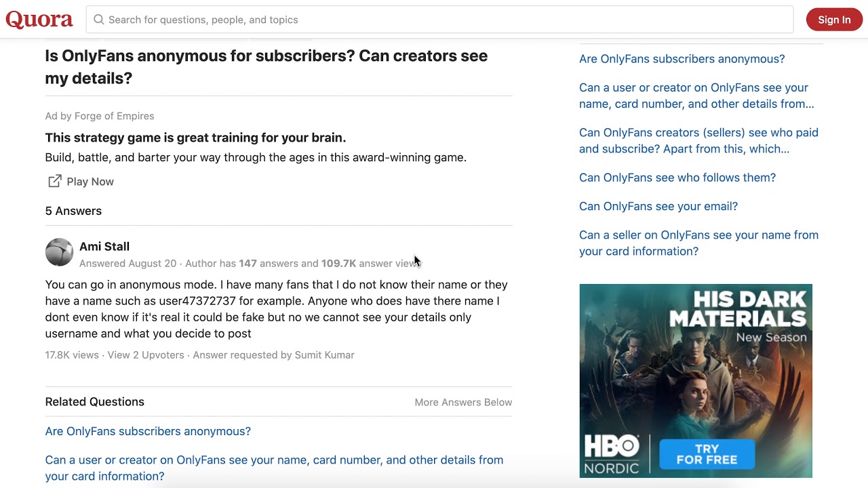Open Ami Stall's profile picture
868x488 pixels.
(x=59, y=252)
